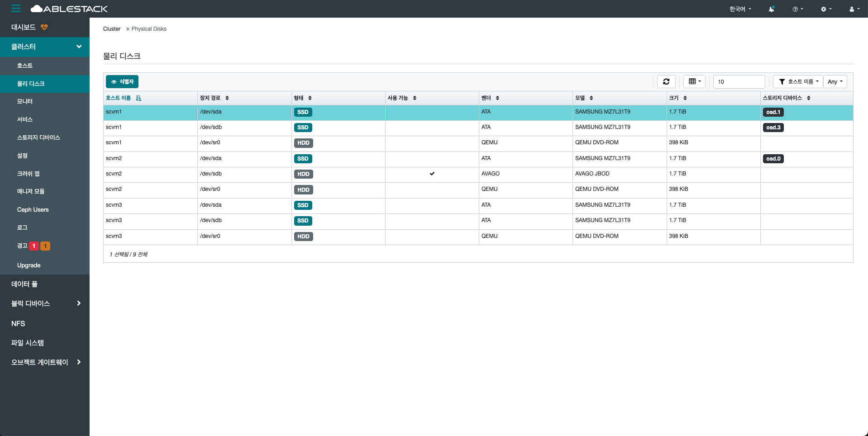Open the help question mark menu
This screenshot has height=436, width=868.
[x=797, y=9]
